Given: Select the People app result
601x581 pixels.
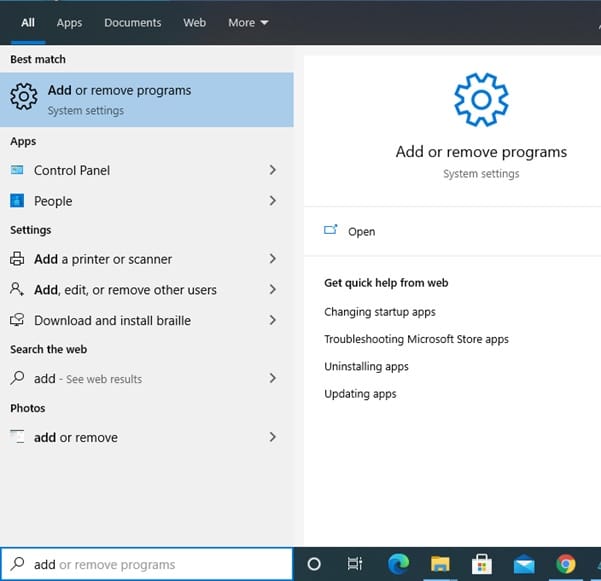Looking at the screenshot, I should (146, 200).
